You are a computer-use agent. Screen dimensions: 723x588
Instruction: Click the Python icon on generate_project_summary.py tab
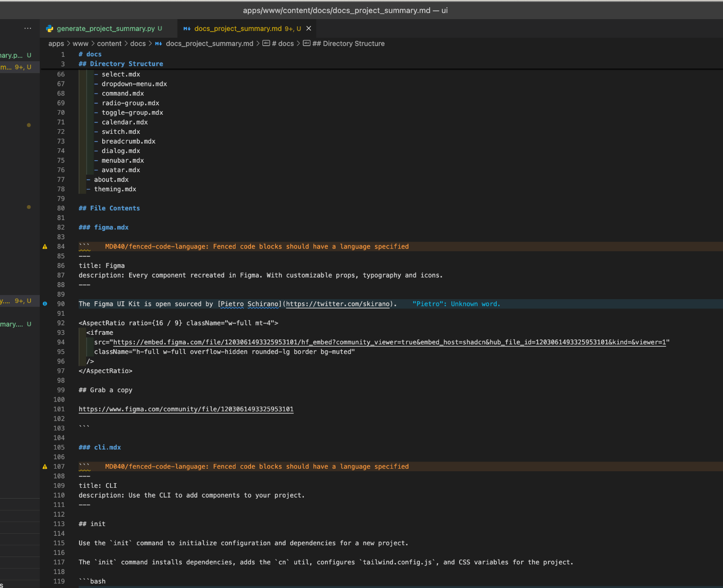[x=50, y=29]
